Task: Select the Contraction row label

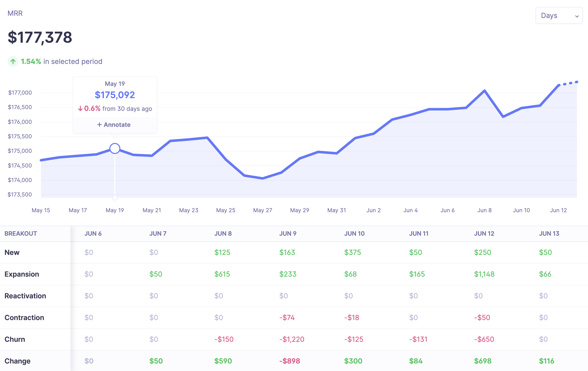Action: [x=24, y=317]
